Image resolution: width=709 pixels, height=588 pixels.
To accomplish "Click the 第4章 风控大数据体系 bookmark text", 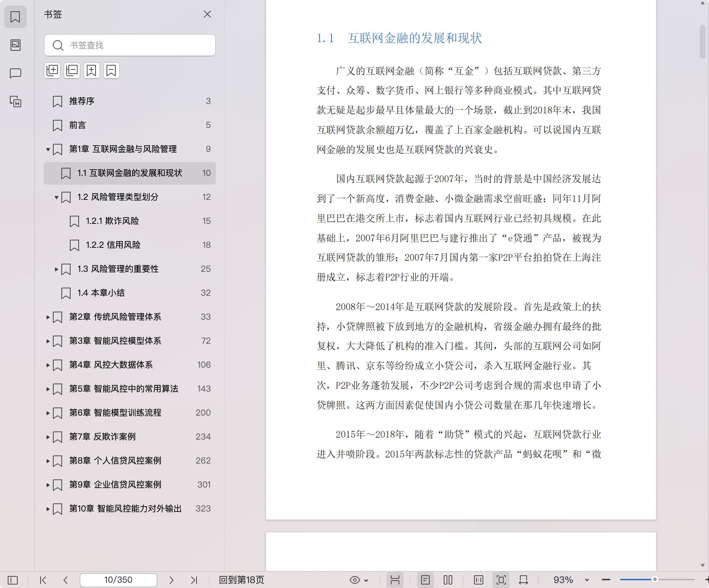I will click(x=111, y=365).
